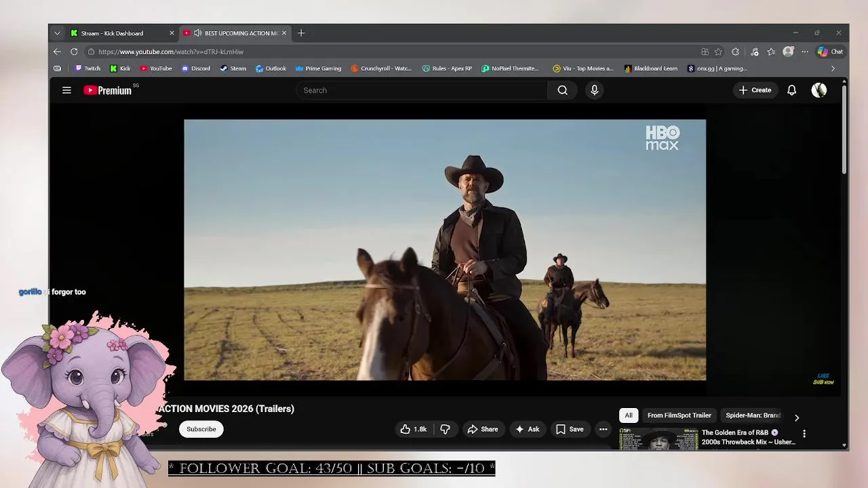This screenshot has width=868, height=488.
Task: Open the music note toolbar icon
Action: pyautogui.click(x=754, y=52)
